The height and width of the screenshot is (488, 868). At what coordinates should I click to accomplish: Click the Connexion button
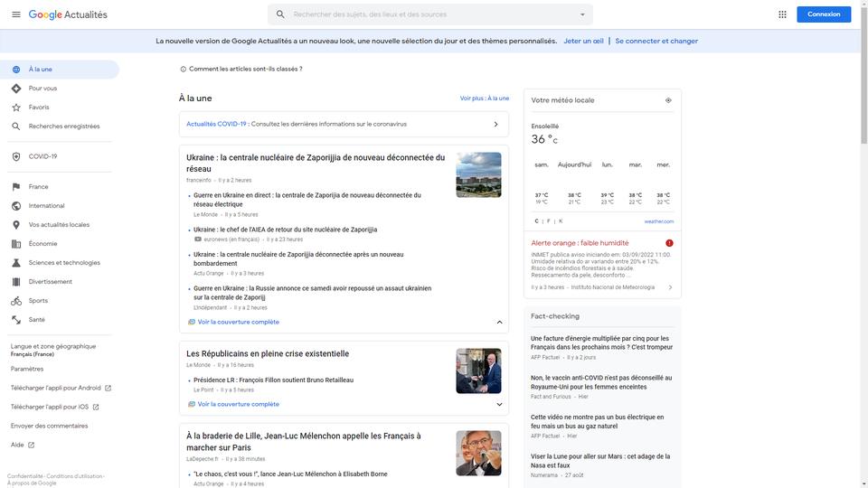[824, 14]
